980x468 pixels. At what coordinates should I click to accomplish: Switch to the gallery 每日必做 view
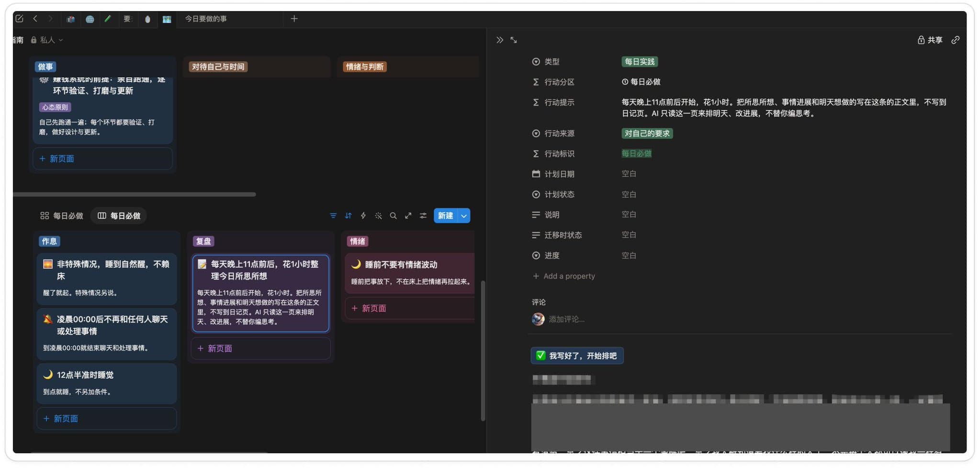(x=62, y=216)
